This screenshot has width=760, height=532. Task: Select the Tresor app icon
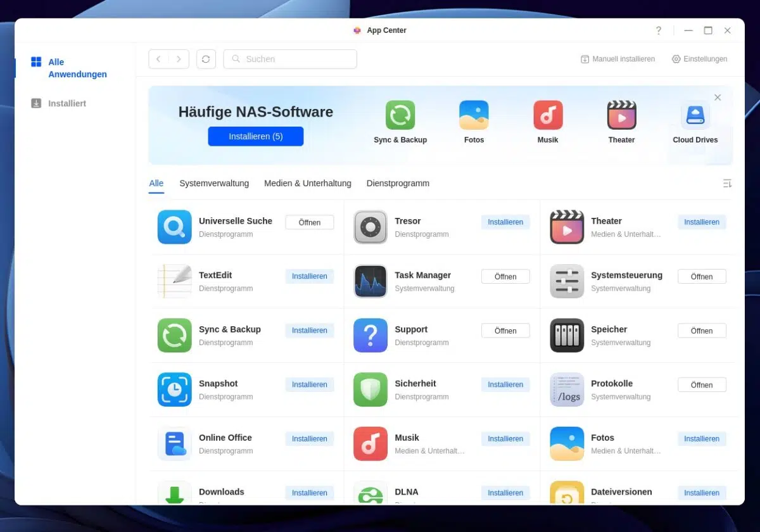[x=370, y=227]
